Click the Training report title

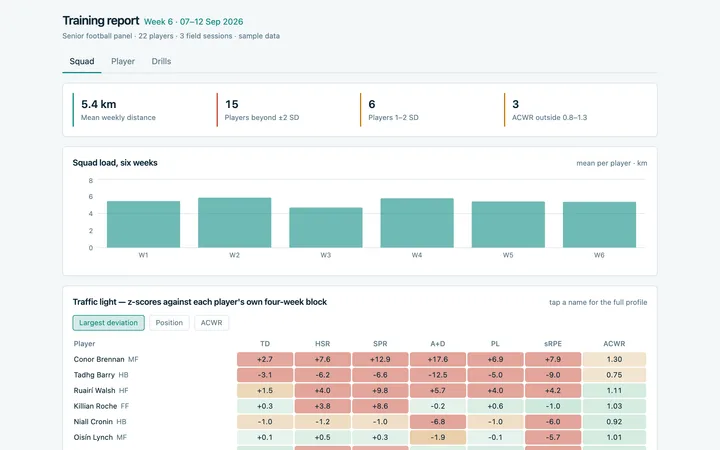click(101, 21)
